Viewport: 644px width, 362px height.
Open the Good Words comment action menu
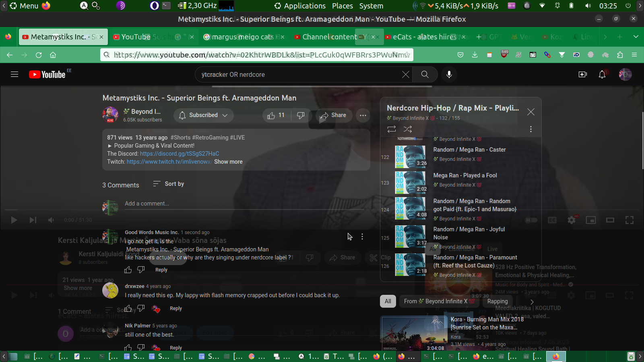point(362,237)
